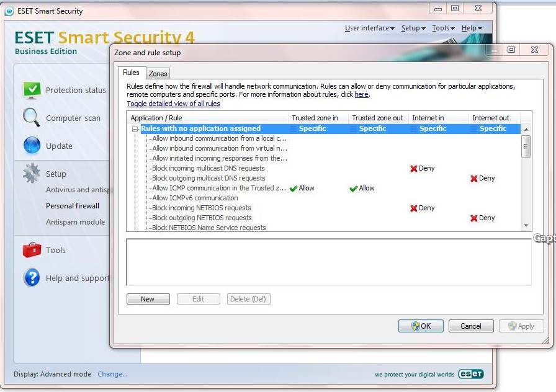Select Antivirus and antispyware under Setup
Viewport: 556px width, 392px height.
click(78, 190)
